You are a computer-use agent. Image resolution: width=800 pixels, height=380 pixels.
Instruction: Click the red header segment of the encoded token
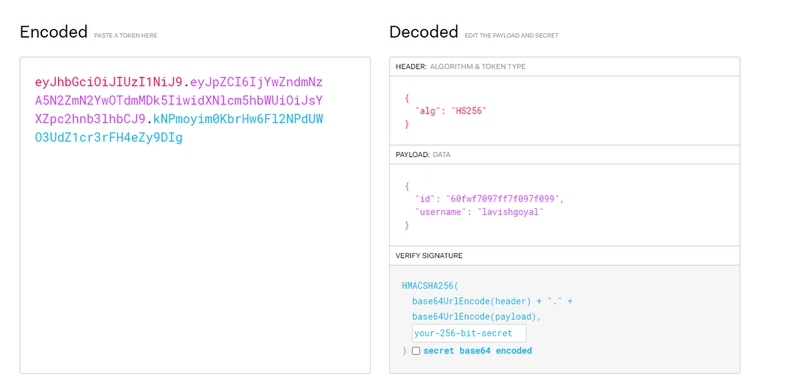(x=109, y=82)
